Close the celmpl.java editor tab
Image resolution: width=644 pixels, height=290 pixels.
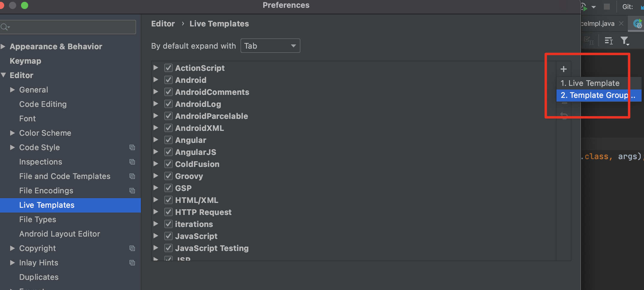point(621,23)
